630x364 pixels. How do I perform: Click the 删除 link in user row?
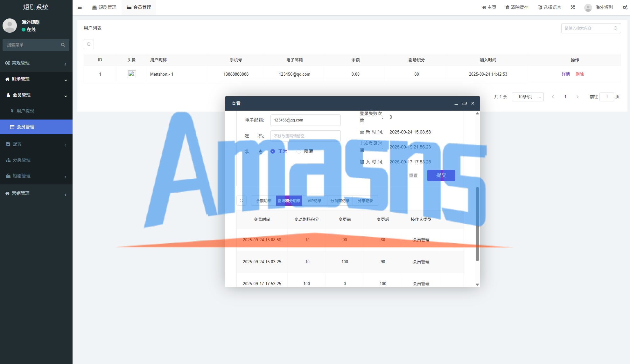579,74
